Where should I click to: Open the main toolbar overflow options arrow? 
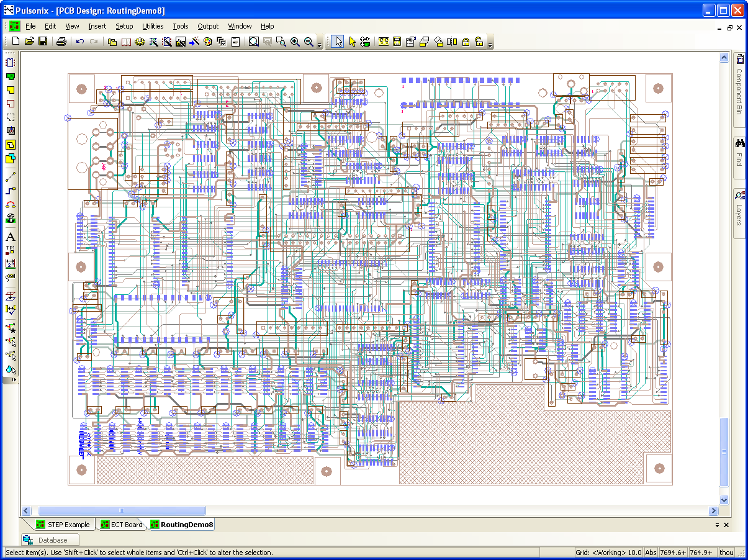point(320,43)
